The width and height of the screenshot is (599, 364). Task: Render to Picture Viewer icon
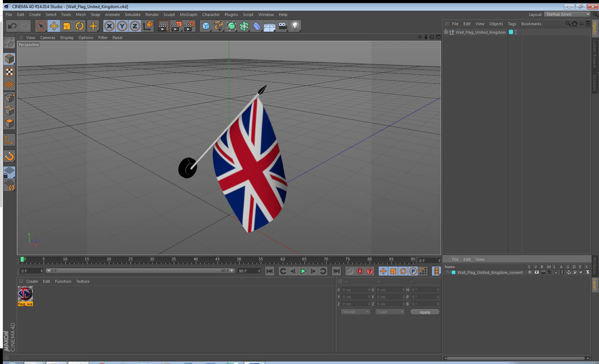[x=176, y=26]
